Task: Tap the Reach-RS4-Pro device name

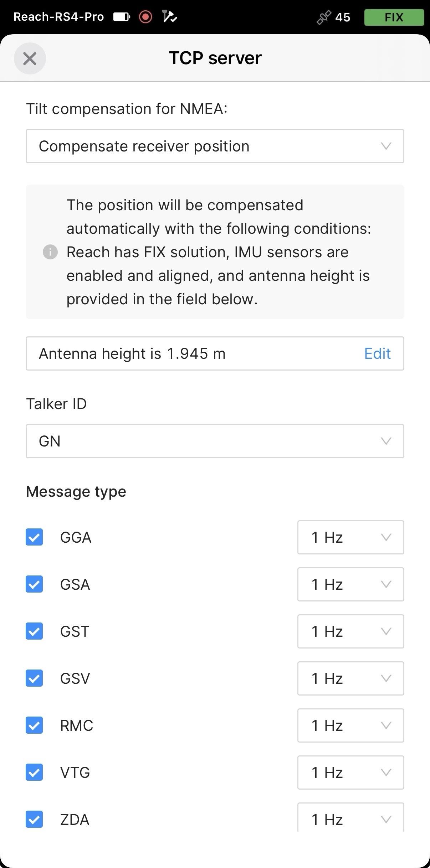Action: click(x=59, y=17)
